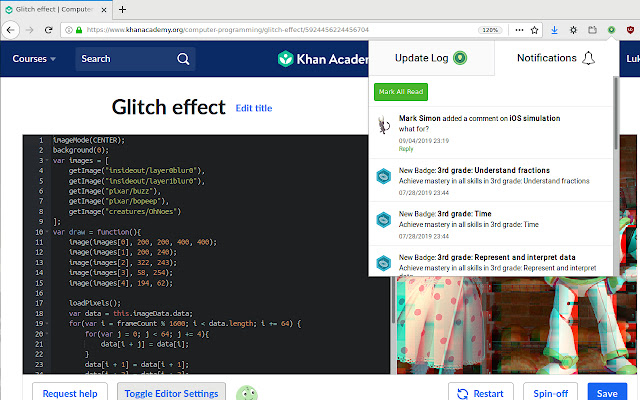Click the Edit title link
640x400 pixels.
(x=254, y=108)
